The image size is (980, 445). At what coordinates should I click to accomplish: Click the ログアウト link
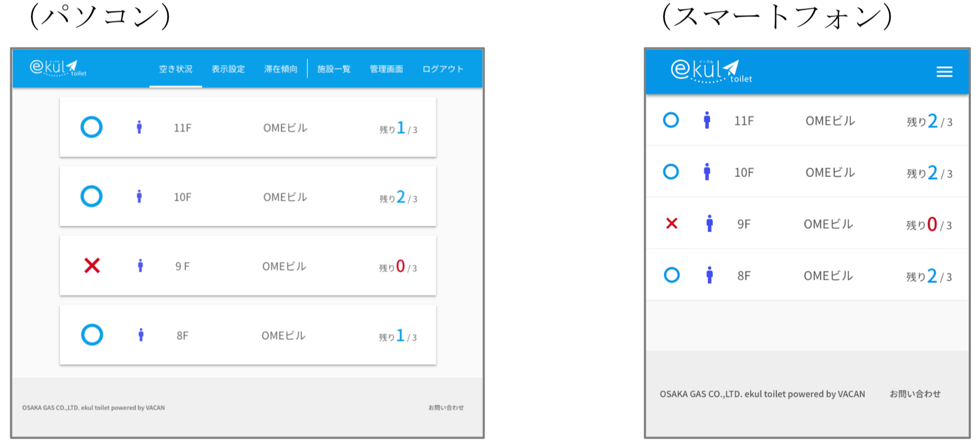pyautogui.click(x=443, y=69)
